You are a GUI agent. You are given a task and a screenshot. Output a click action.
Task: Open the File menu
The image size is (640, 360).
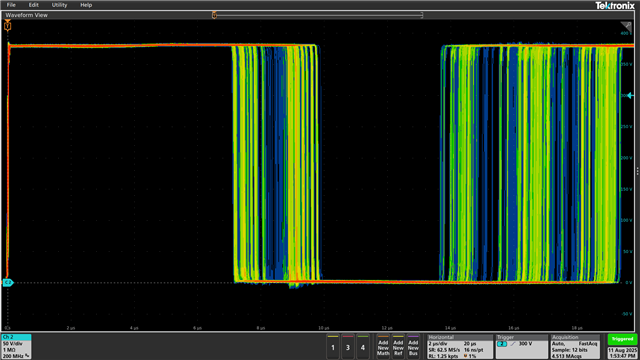click(x=11, y=5)
